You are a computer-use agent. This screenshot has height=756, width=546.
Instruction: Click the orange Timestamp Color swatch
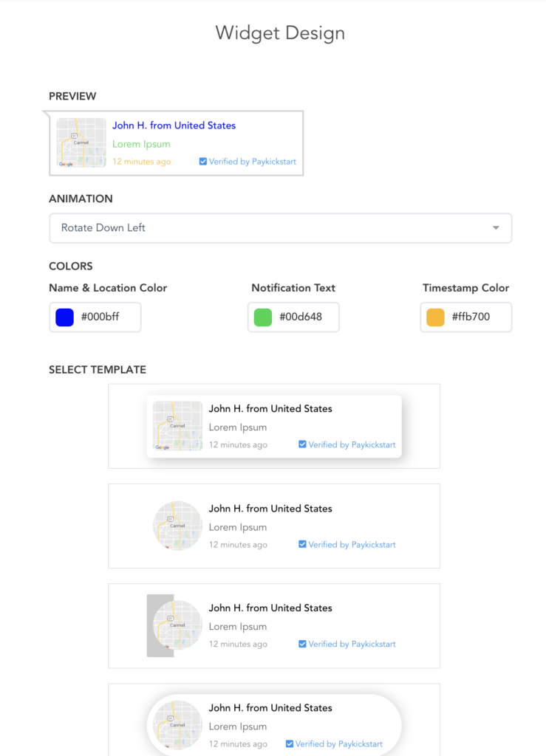point(435,317)
